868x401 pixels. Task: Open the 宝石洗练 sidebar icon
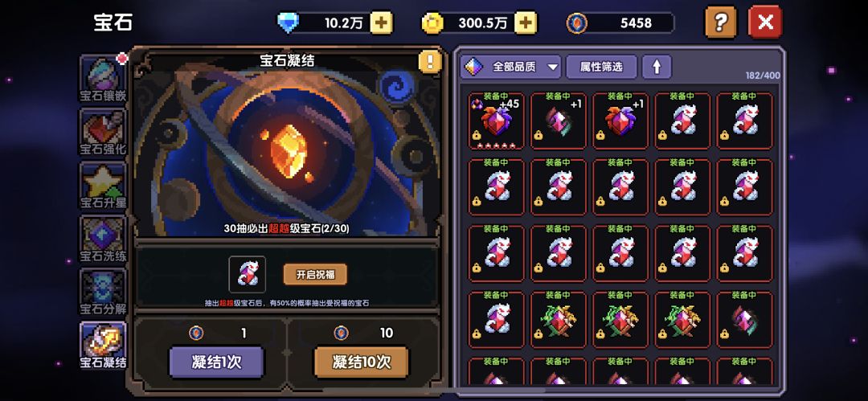(x=103, y=239)
